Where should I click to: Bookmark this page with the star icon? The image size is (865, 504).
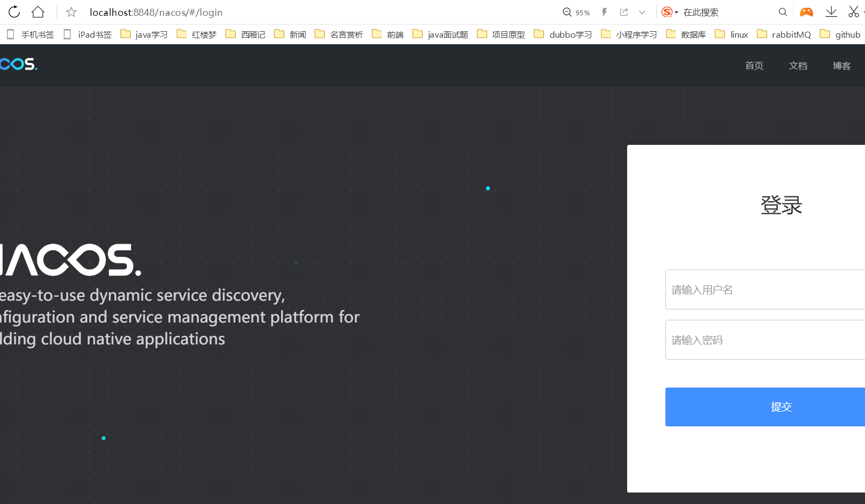pos(71,12)
